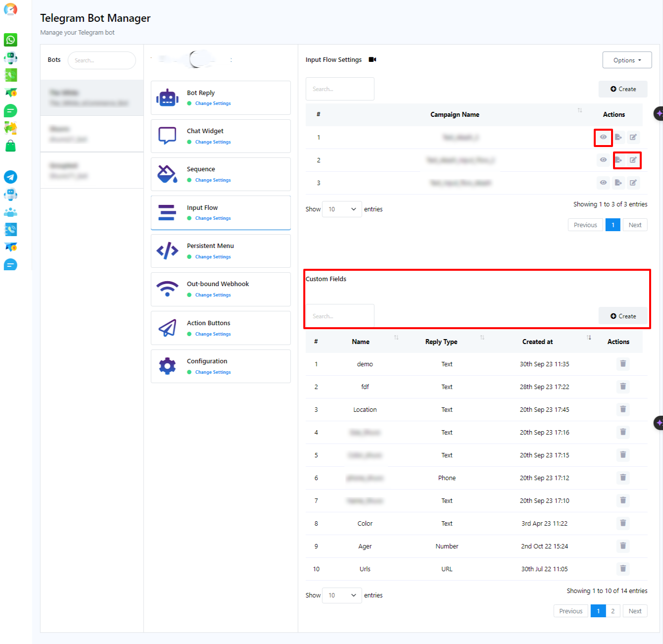663x644 pixels.
Task: Delete the 'demo' custom field via trash icon
Action: click(x=623, y=364)
